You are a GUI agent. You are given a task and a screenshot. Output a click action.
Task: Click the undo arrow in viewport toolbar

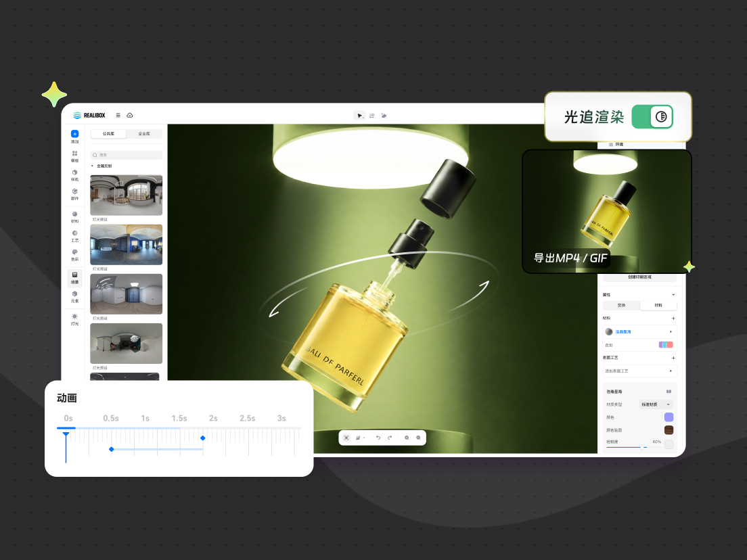pos(378,438)
